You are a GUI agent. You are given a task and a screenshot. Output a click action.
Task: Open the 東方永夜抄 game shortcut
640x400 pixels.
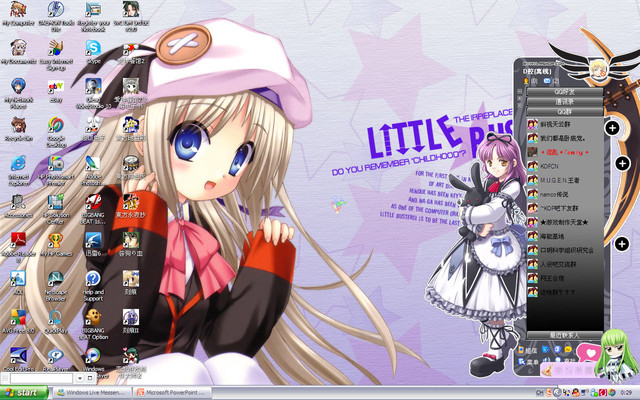131,206
